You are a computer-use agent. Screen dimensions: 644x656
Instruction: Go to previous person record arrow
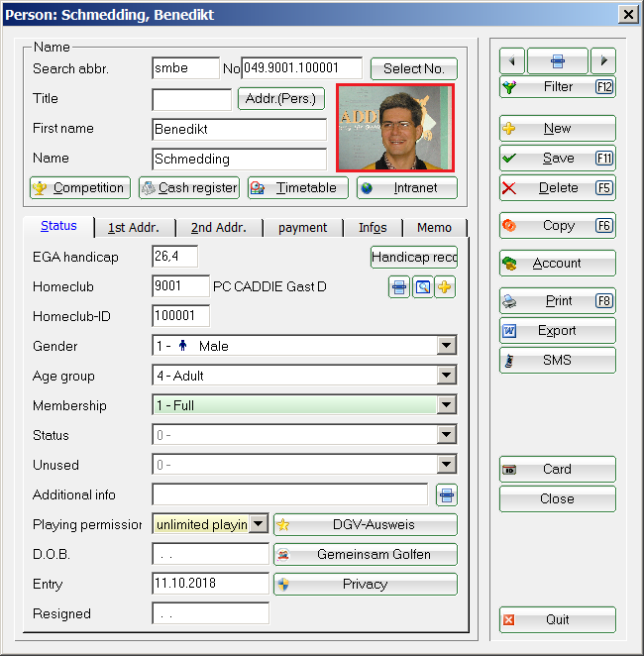[x=512, y=61]
